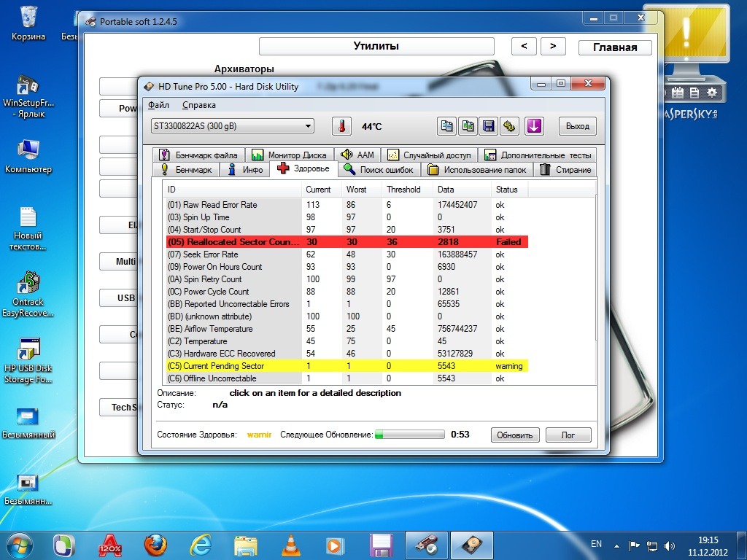Open Windows Explorer folder icon in taskbar
The height and width of the screenshot is (560, 747).
246,545
